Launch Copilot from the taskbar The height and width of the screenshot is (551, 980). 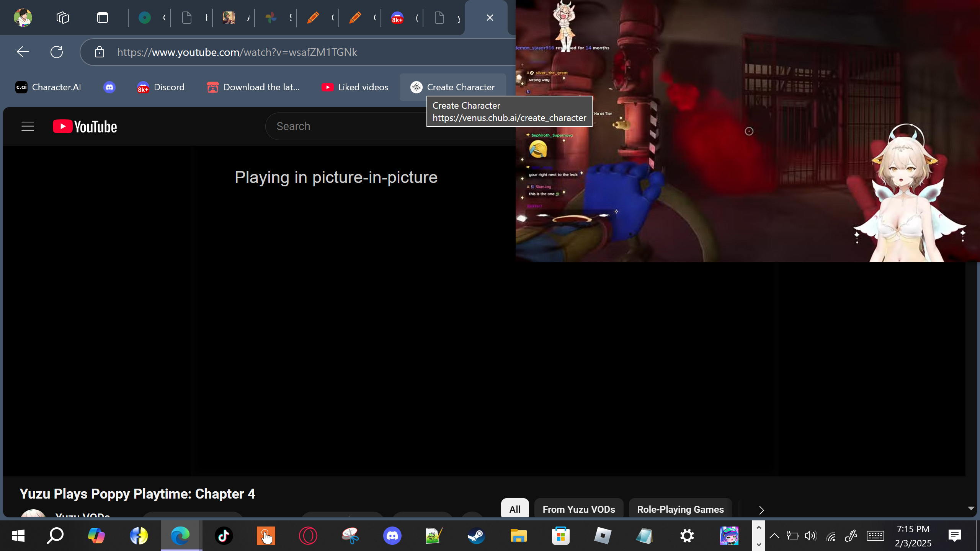[96, 536]
